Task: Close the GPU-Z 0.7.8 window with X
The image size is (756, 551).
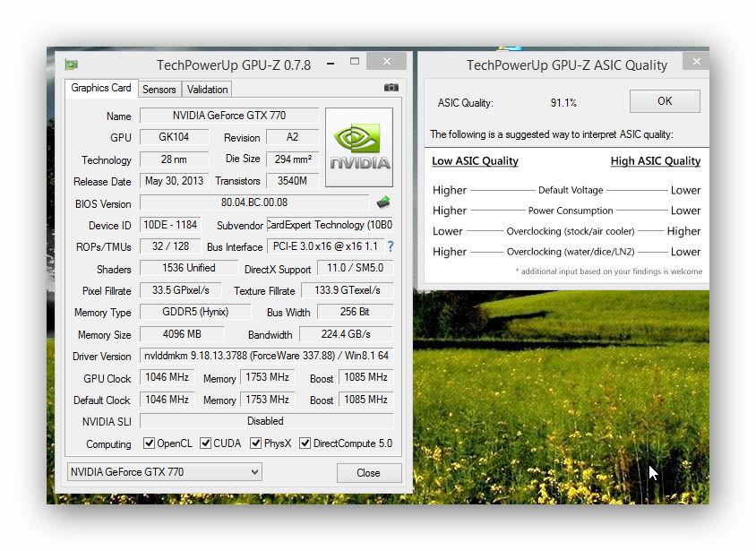Action: [387, 61]
